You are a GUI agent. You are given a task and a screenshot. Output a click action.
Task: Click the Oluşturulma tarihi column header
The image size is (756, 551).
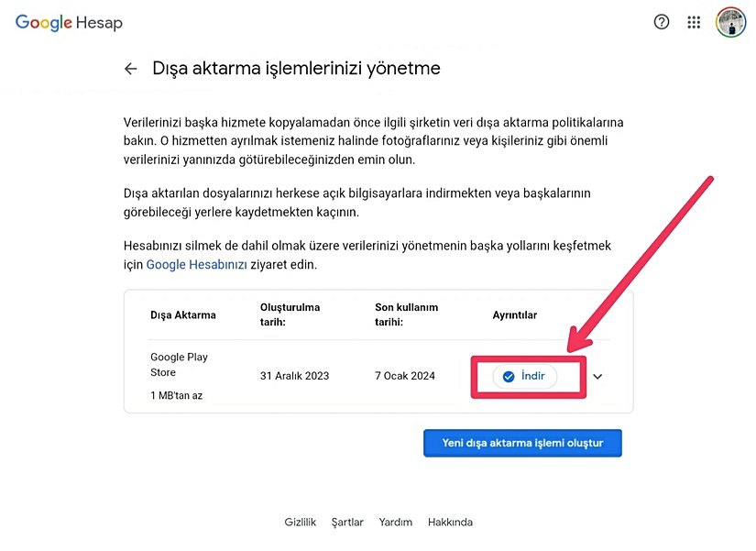[290, 314]
